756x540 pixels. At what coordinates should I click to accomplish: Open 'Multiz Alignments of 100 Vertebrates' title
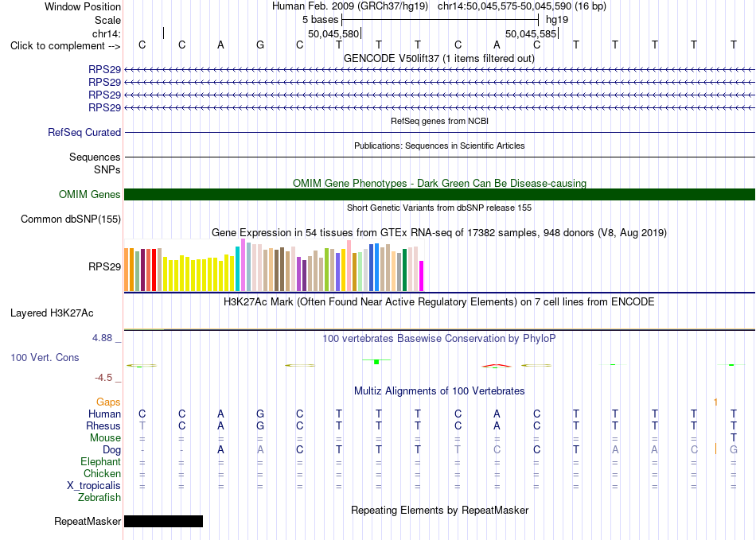[x=439, y=391]
